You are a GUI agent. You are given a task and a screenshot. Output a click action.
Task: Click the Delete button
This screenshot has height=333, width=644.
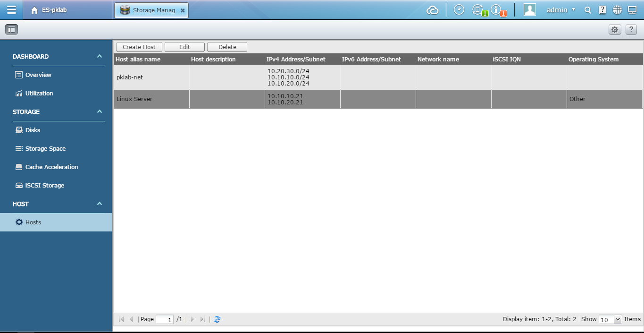point(227,47)
